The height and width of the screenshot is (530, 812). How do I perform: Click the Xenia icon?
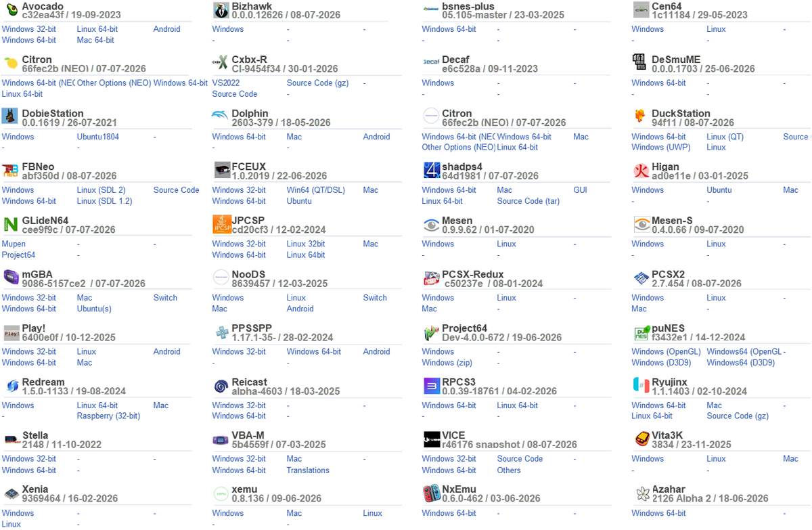click(10, 493)
